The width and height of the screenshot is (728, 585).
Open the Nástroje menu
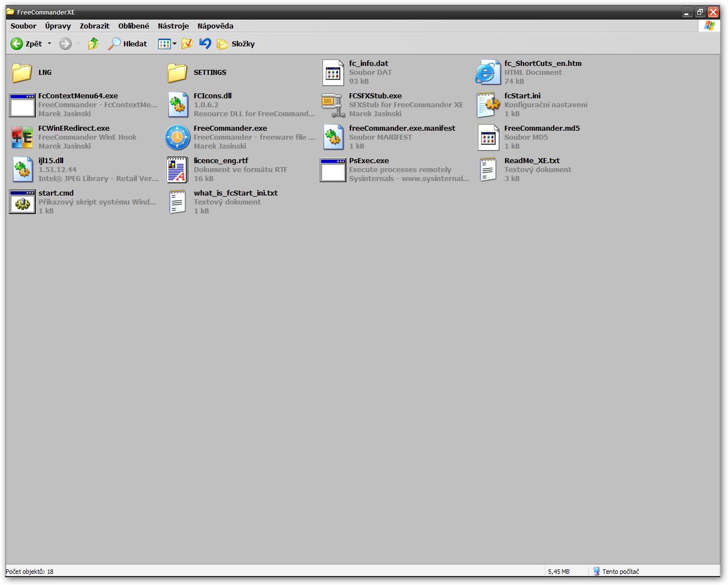pyautogui.click(x=173, y=26)
